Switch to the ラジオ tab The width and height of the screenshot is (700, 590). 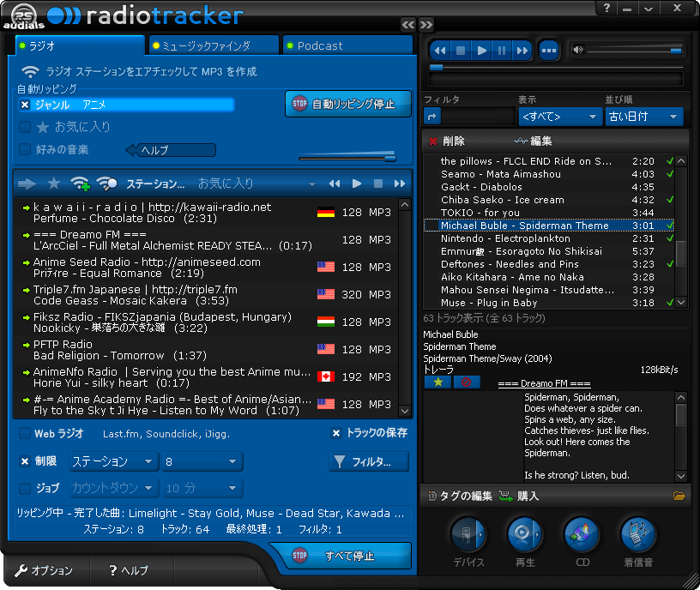tap(79, 45)
